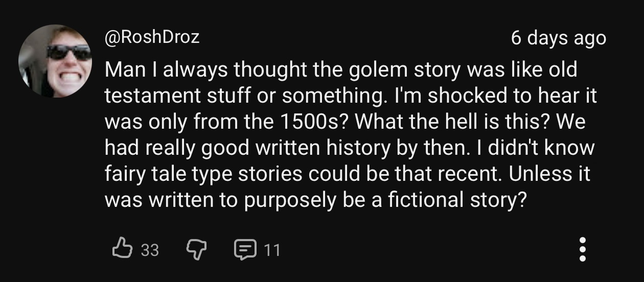
Task: Click the line starting "had really good written"
Action: [350, 148]
